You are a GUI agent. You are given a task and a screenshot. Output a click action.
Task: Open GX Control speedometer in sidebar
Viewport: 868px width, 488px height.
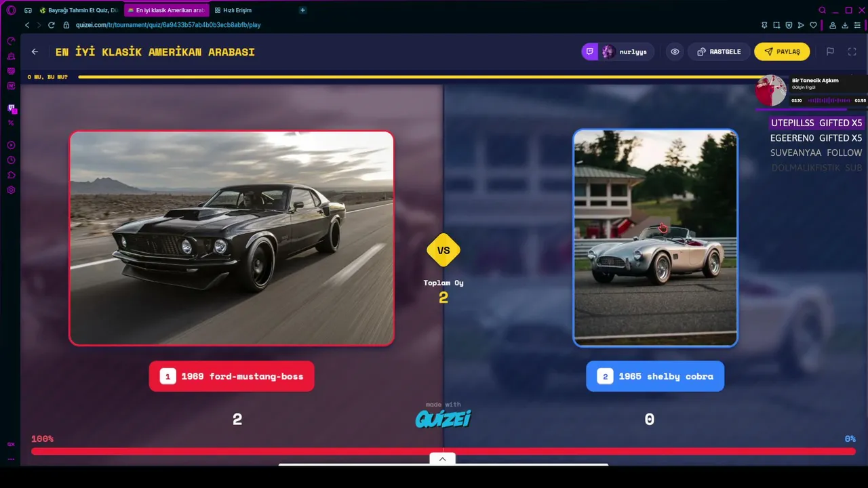click(x=11, y=41)
